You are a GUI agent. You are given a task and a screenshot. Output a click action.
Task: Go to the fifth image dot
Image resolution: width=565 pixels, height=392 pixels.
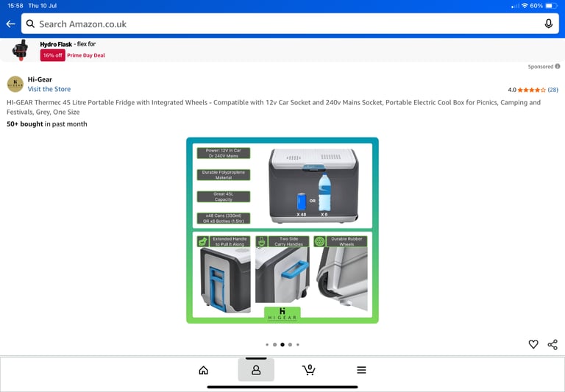coord(298,344)
